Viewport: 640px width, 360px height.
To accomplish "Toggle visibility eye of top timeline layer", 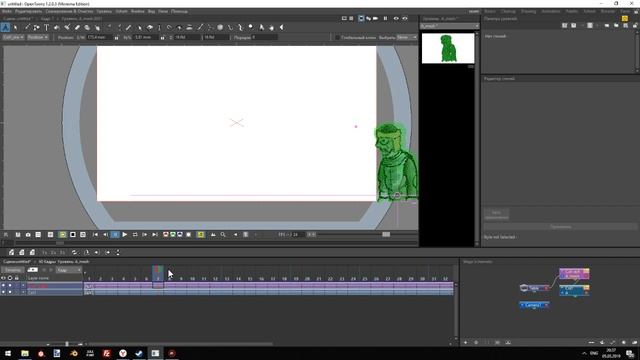I will tap(3, 286).
